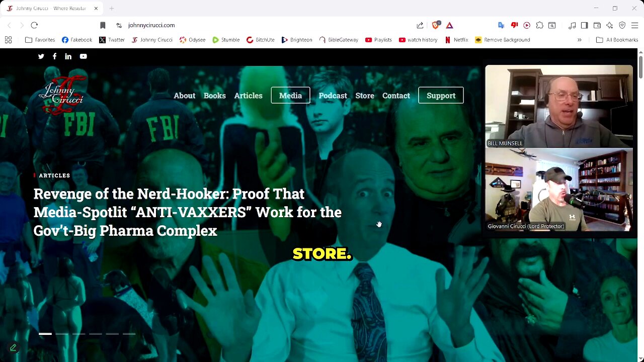Select the Johnny Cirucci browser tab
This screenshot has width=644, height=362.
53,9
